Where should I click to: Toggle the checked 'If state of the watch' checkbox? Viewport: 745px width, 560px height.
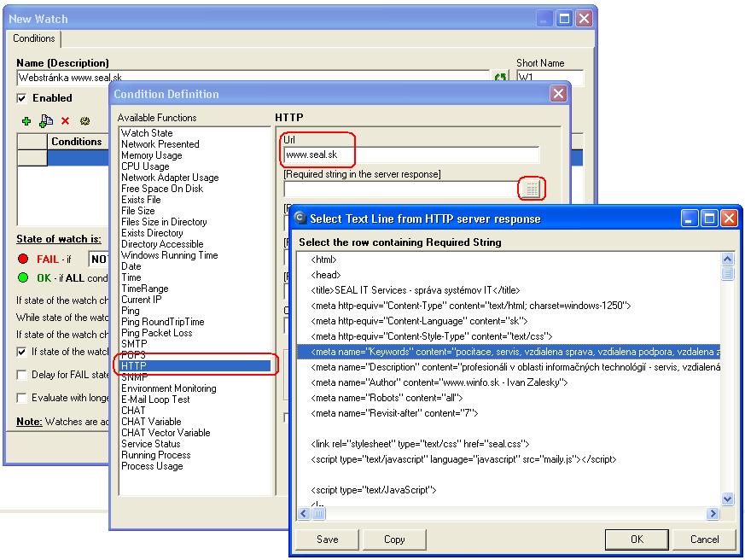coord(21,352)
